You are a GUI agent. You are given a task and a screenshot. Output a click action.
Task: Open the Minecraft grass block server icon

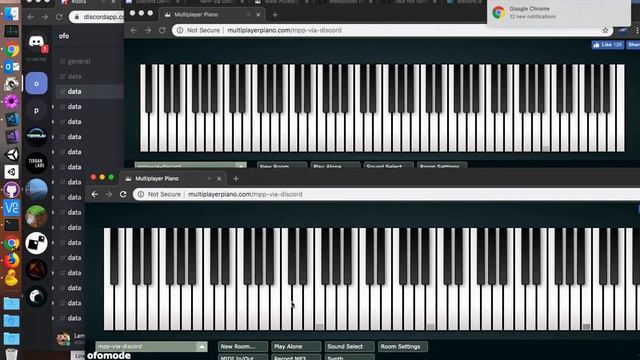pyautogui.click(x=36, y=216)
